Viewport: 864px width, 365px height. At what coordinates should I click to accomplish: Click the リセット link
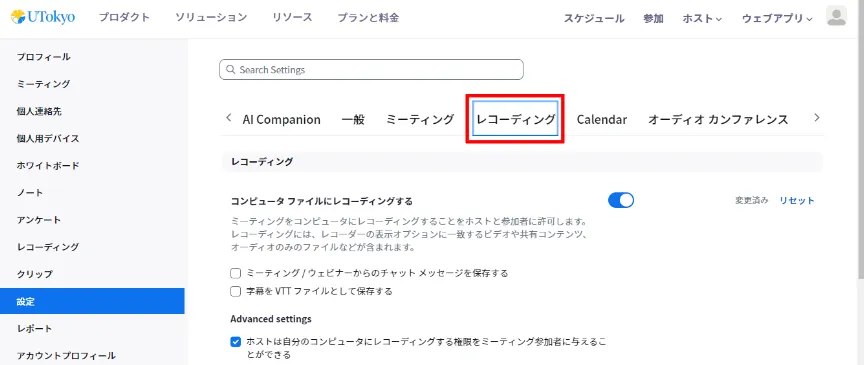pyautogui.click(x=797, y=201)
